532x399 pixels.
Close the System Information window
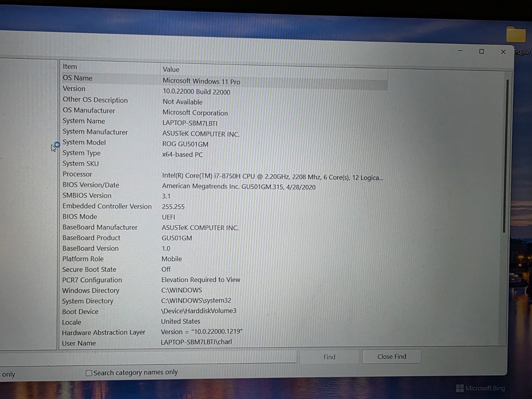click(x=503, y=52)
